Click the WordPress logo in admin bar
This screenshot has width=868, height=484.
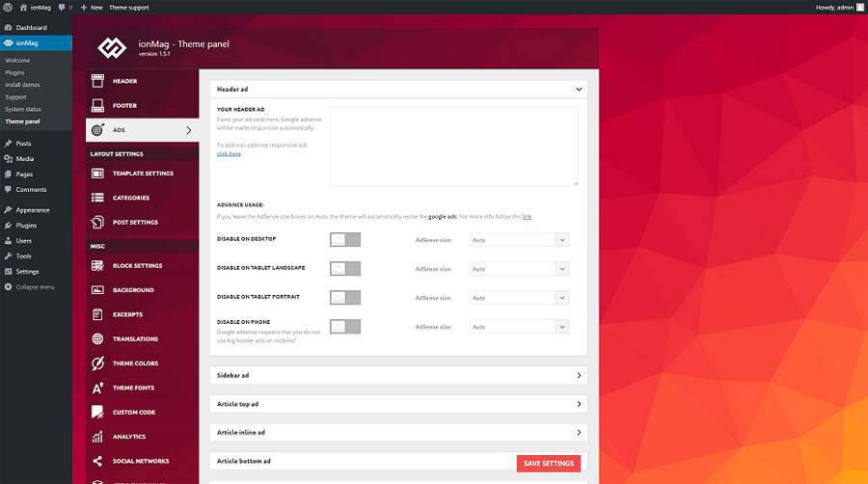8,7
